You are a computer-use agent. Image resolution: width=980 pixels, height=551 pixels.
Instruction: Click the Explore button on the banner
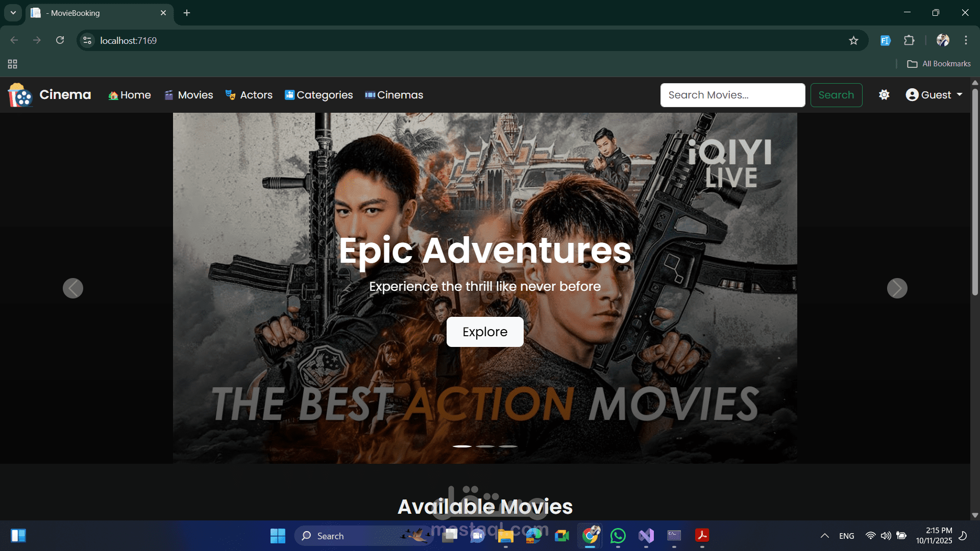pos(485,332)
